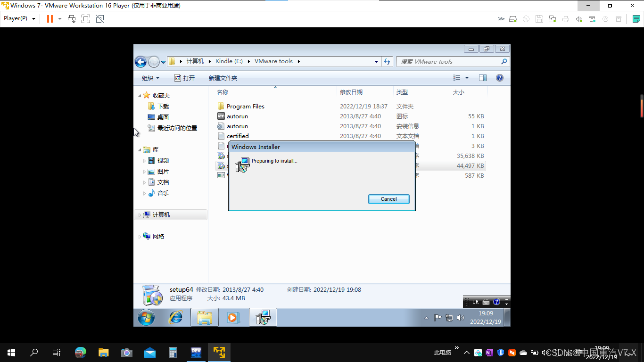644x362 pixels.
Task: Sort by 修改日期 column header
Action: pos(365,92)
